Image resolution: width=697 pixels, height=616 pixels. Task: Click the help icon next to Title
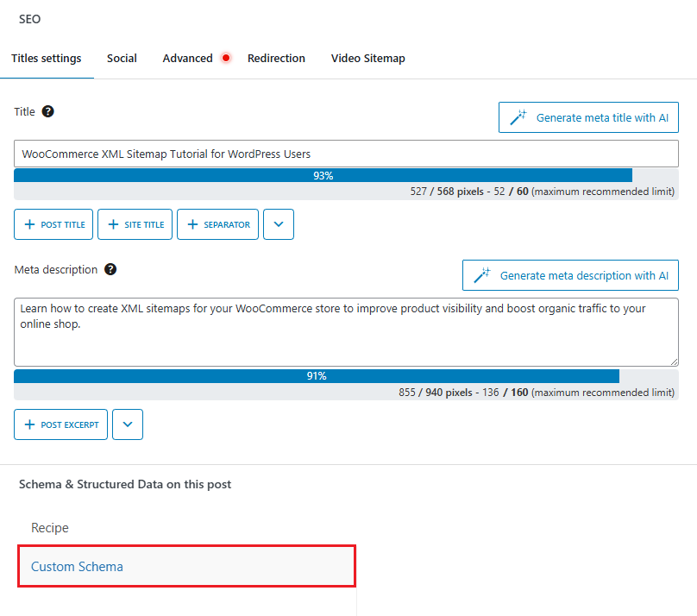coord(48,111)
